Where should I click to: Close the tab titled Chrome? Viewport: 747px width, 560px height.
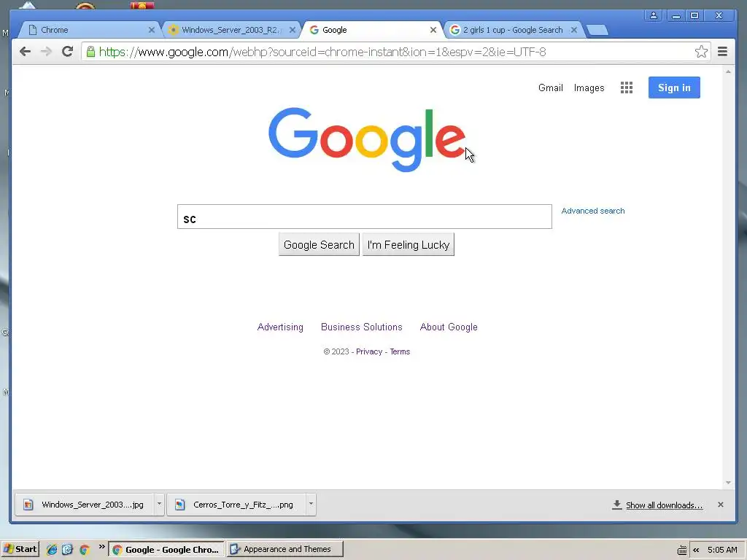click(152, 30)
